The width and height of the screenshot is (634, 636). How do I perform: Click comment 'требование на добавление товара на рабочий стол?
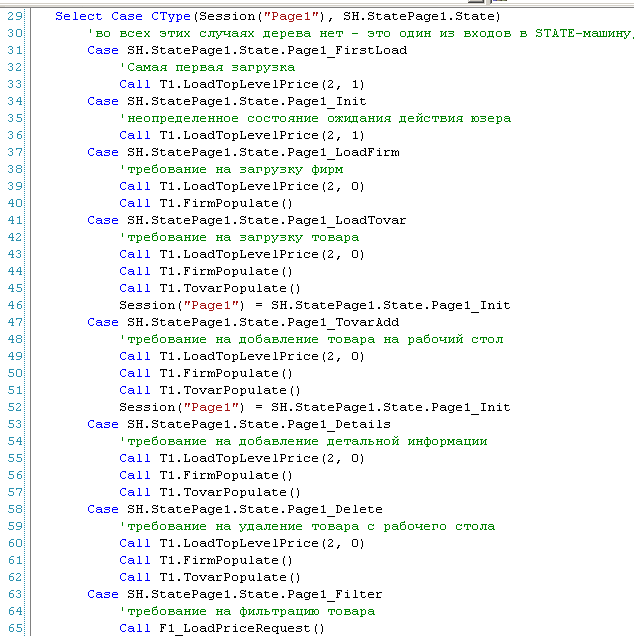pos(311,339)
